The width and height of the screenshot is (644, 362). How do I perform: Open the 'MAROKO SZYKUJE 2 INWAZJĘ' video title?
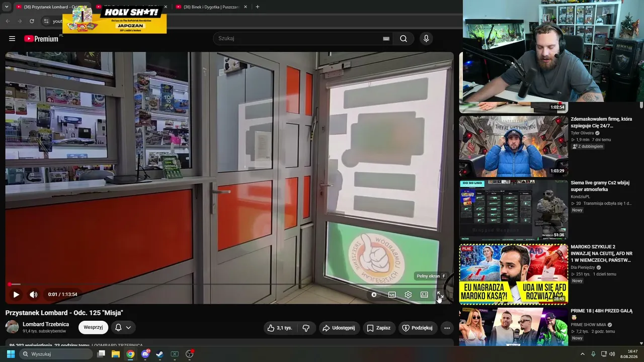point(601,253)
